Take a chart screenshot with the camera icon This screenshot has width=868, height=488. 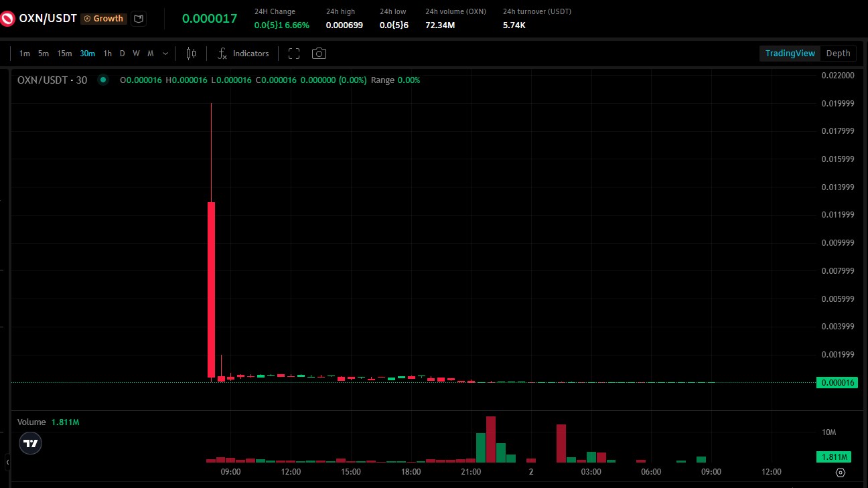(x=319, y=53)
